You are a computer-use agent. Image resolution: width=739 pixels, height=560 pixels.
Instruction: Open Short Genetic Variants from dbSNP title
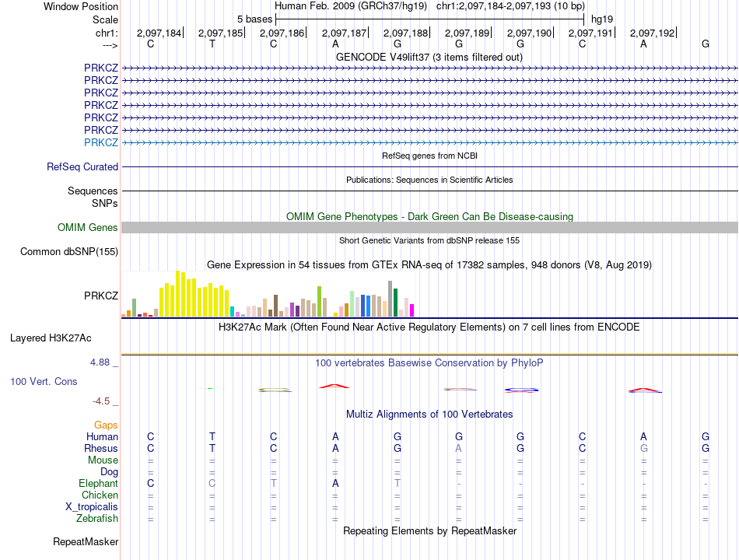pyautogui.click(x=429, y=240)
